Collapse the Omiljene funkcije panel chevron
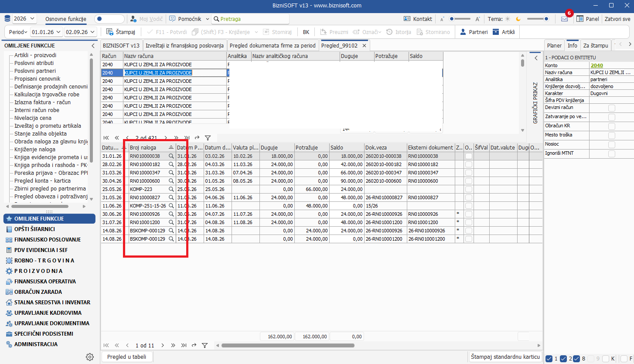This screenshot has width=634, height=364. point(93,45)
